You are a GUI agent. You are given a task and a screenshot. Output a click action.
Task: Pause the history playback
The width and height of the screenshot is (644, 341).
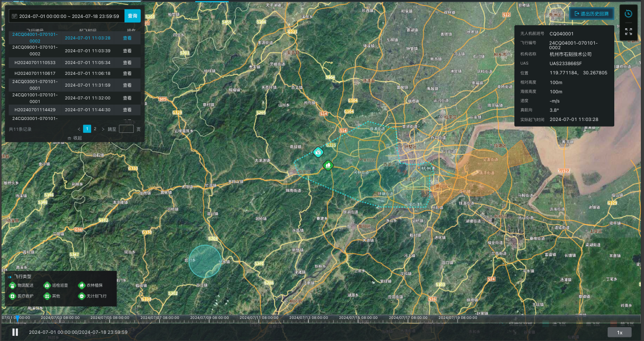coord(15,332)
